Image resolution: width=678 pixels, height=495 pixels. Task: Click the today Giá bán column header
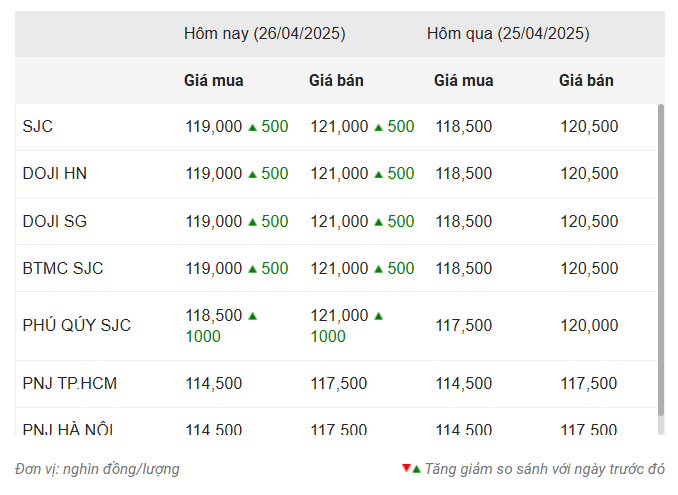tap(336, 80)
